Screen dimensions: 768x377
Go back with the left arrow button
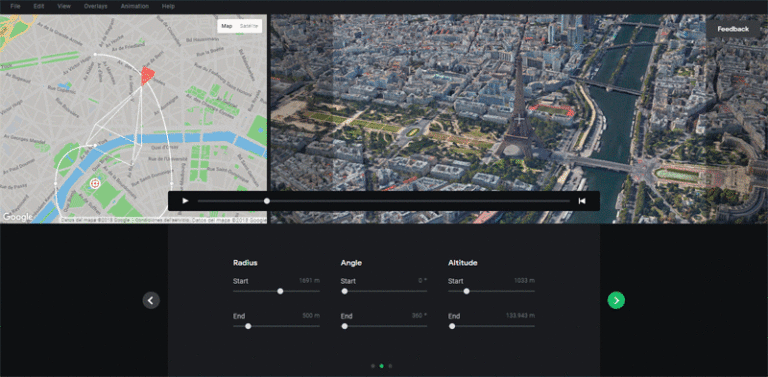point(151,300)
